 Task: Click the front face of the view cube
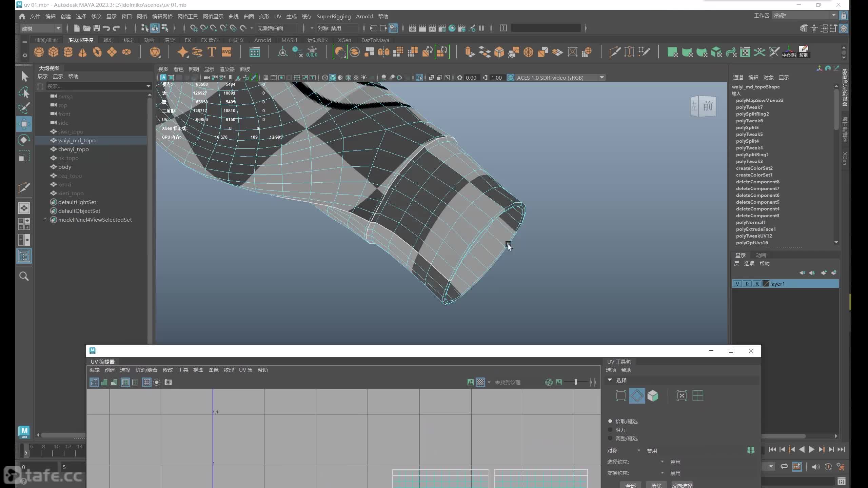click(708, 106)
